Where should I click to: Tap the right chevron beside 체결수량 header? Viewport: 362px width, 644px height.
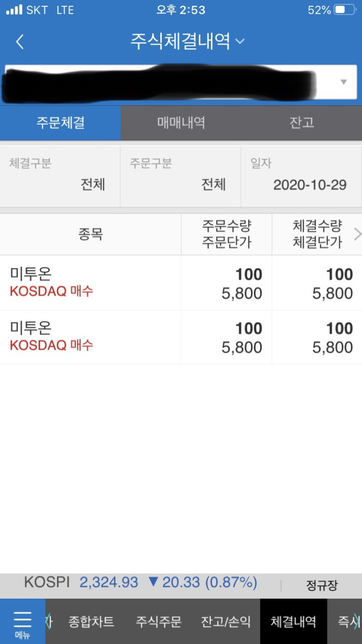(x=358, y=235)
